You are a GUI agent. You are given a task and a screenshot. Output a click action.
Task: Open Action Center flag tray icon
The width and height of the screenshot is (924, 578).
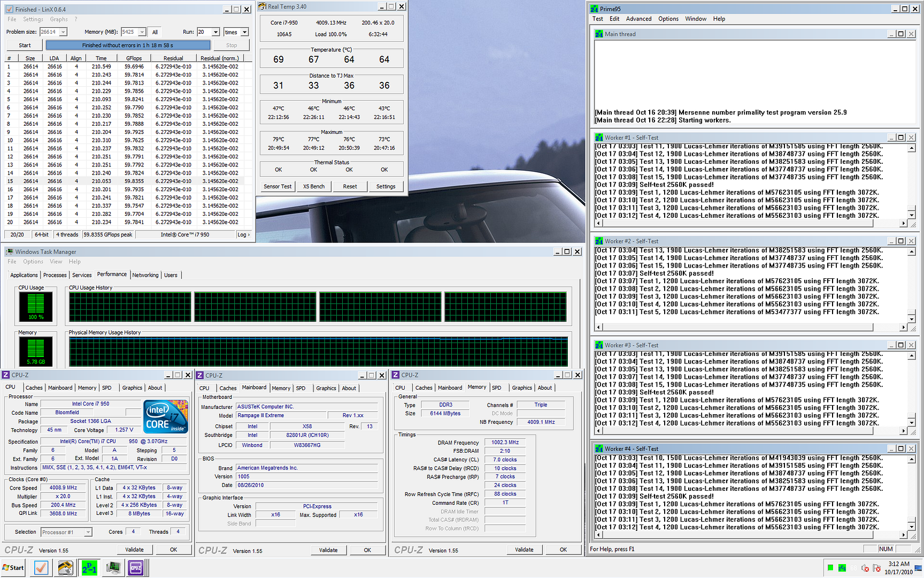(876, 568)
